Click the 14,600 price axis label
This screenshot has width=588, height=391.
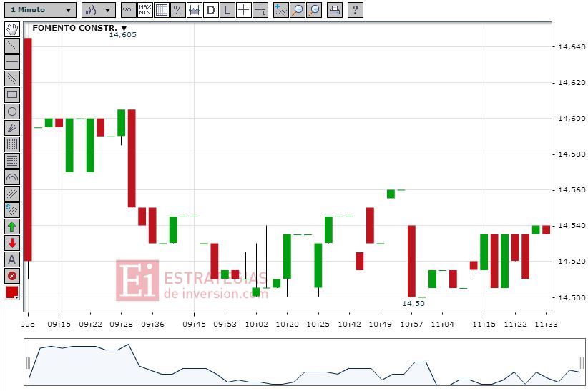[x=572, y=119]
